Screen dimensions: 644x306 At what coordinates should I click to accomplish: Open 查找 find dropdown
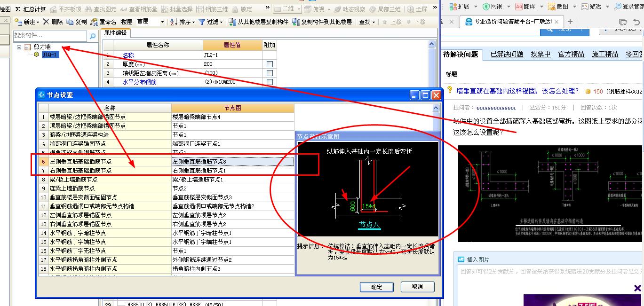pos(367,22)
